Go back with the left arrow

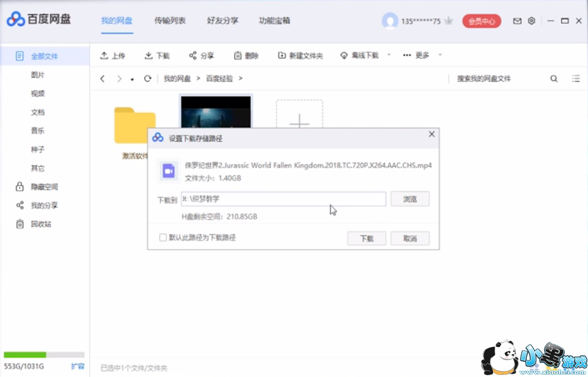coord(102,78)
